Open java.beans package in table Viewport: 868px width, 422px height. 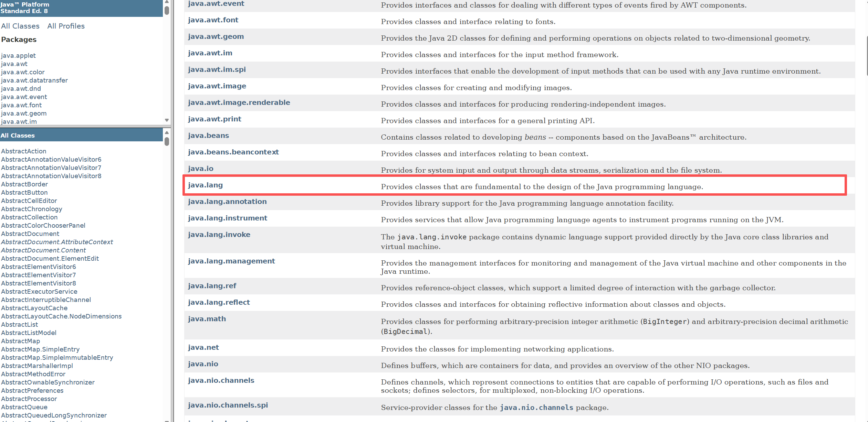pyautogui.click(x=208, y=136)
